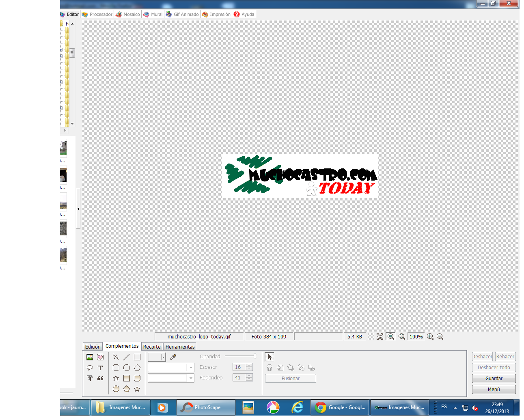Click the 100% zoom level field
This screenshot has width=524, height=420.
[416, 336]
